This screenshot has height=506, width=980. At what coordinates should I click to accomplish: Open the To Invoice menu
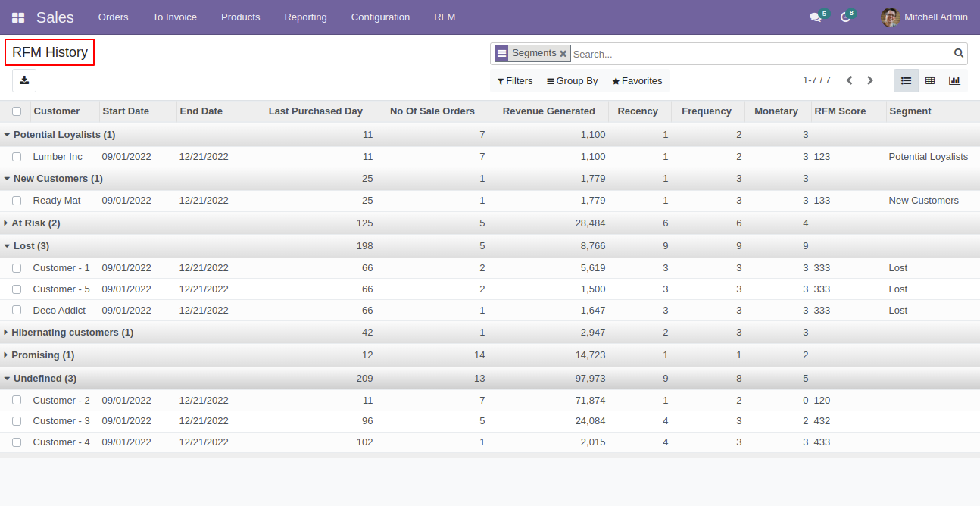point(175,17)
